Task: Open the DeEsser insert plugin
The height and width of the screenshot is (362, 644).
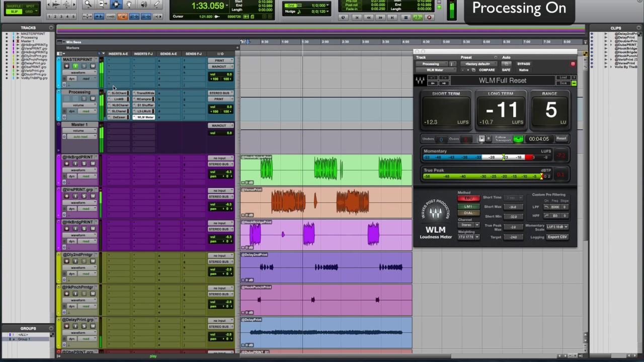Action: pyautogui.click(x=119, y=117)
